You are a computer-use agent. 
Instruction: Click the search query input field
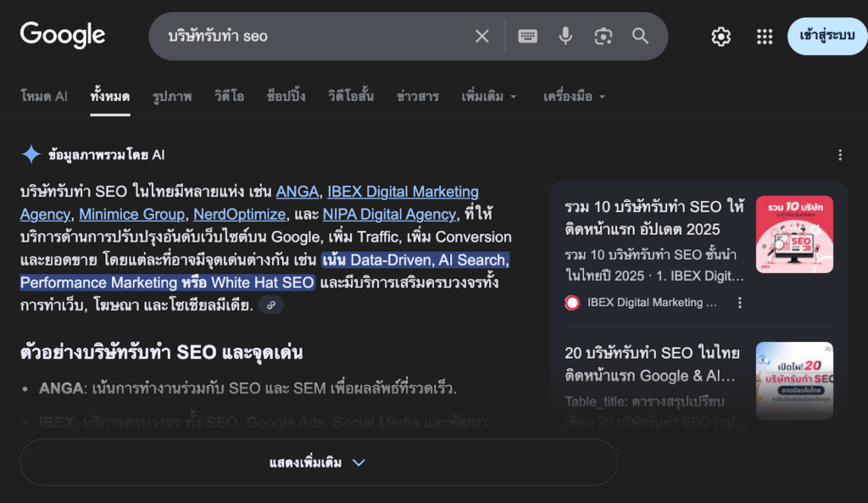click(x=314, y=36)
